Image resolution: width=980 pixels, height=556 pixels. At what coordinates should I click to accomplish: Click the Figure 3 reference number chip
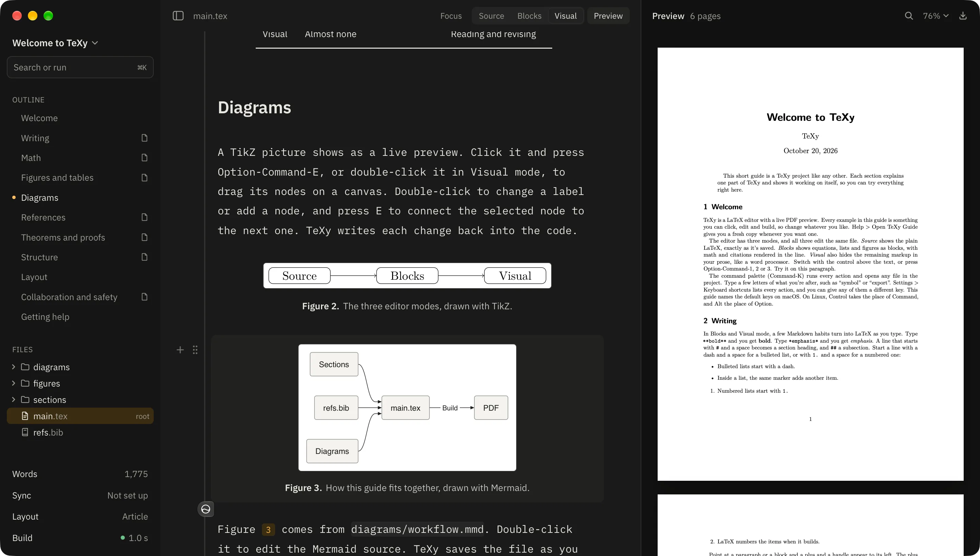coord(268,530)
